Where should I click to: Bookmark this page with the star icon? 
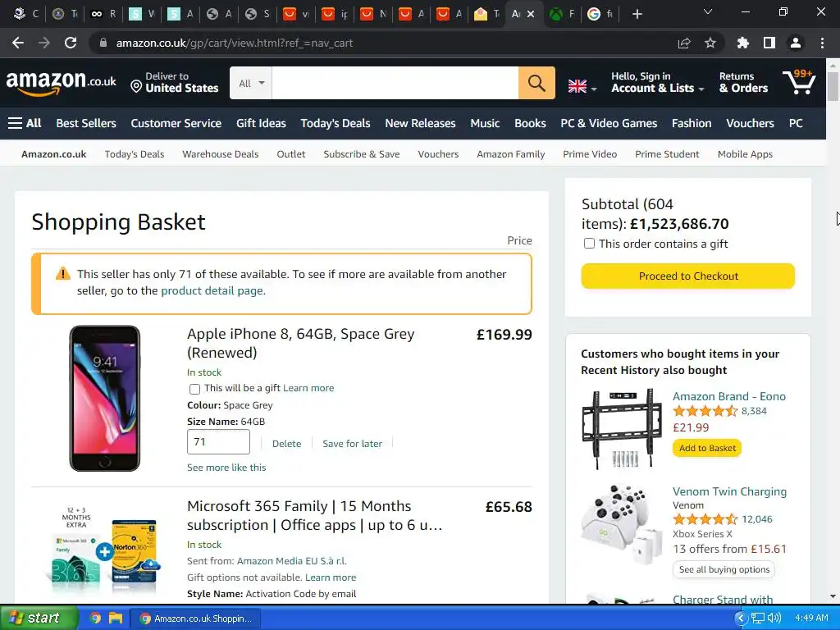click(710, 43)
